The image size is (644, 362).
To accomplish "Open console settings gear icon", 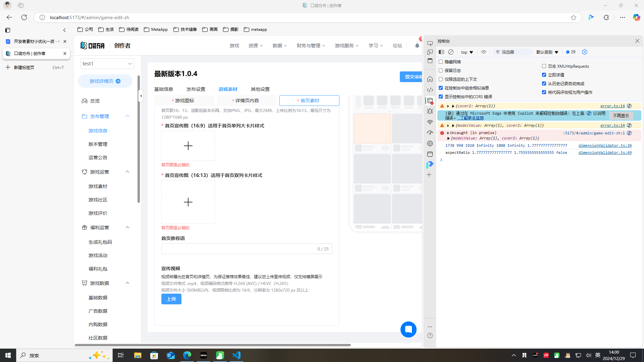I will tap(585, 52).
